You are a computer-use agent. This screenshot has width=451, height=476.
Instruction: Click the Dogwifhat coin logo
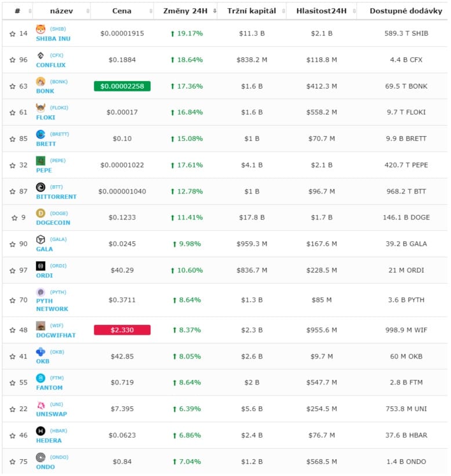point(41,326)
